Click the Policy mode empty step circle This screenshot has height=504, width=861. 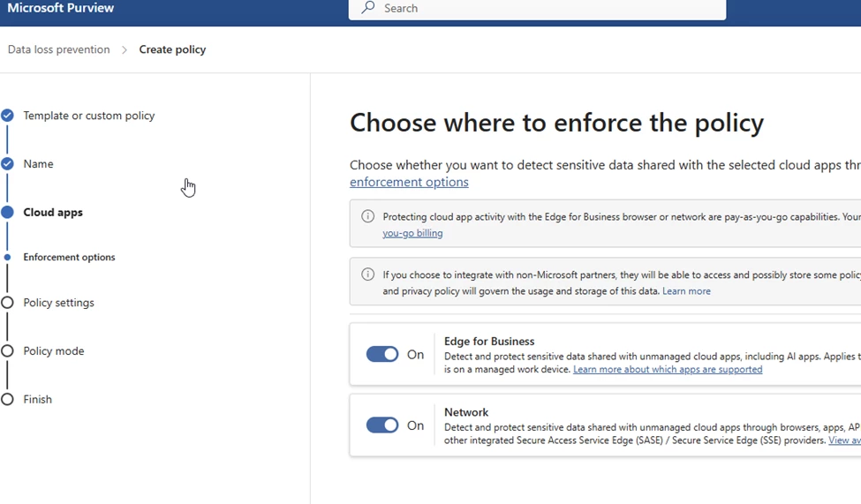7,350
